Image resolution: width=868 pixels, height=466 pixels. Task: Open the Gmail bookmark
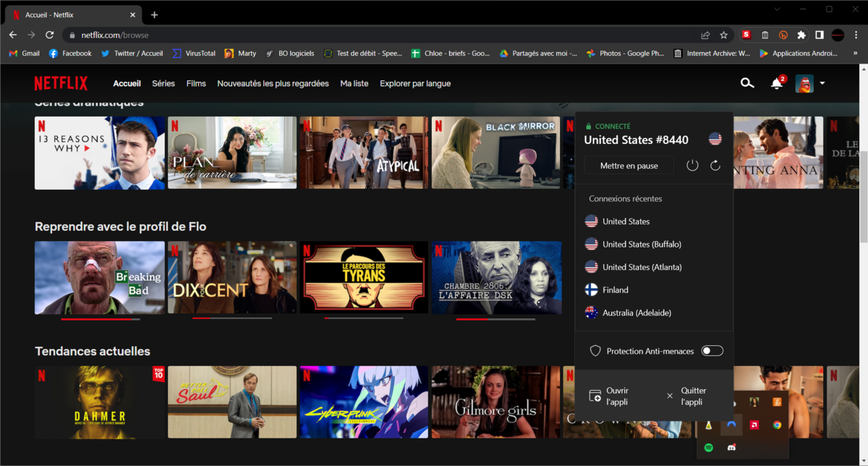coord(24,53)
